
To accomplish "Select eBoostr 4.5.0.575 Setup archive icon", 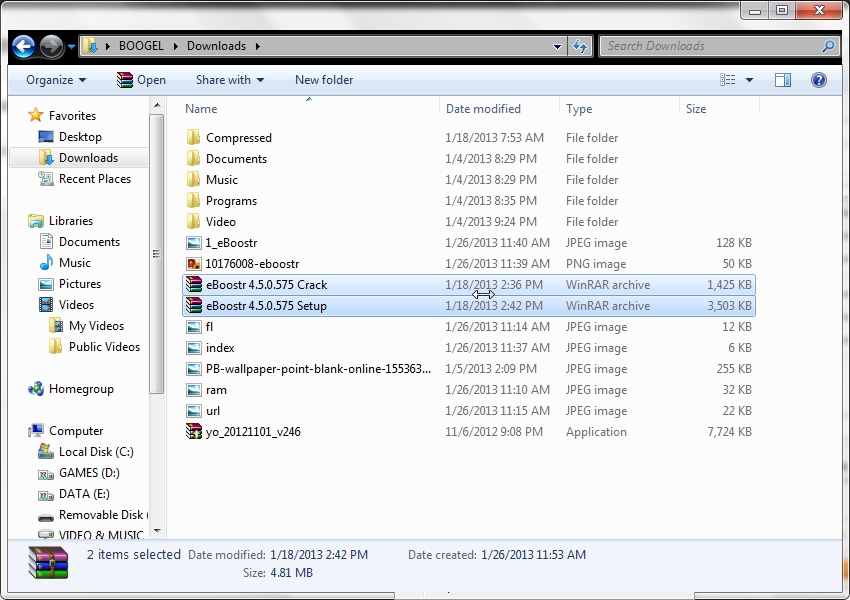I will (x=194, y=306).
